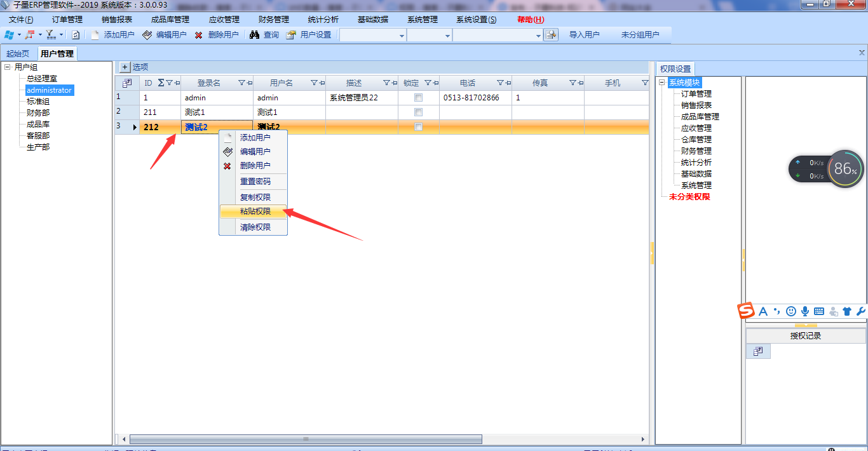Toggle the lock checkbox for 测试2 row
This screenshot has height=451, width=868.
tap(418, 127)
